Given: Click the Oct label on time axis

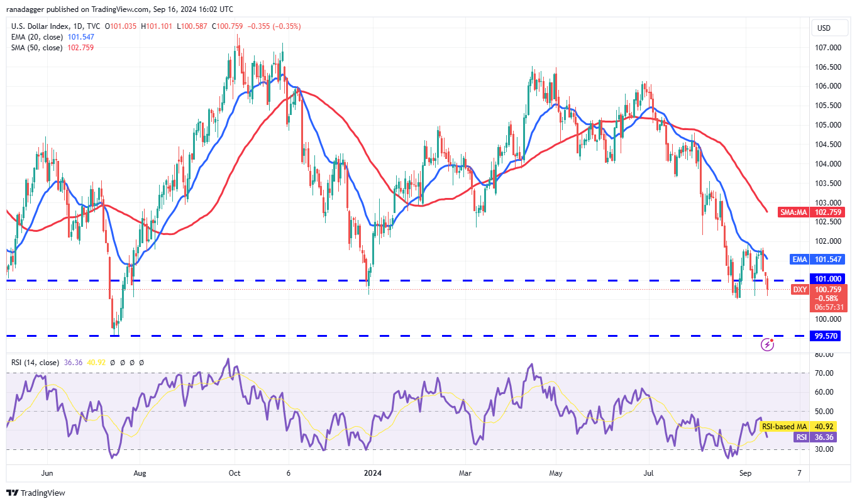Looking at the screenshot, I should (x=234, y=472).
